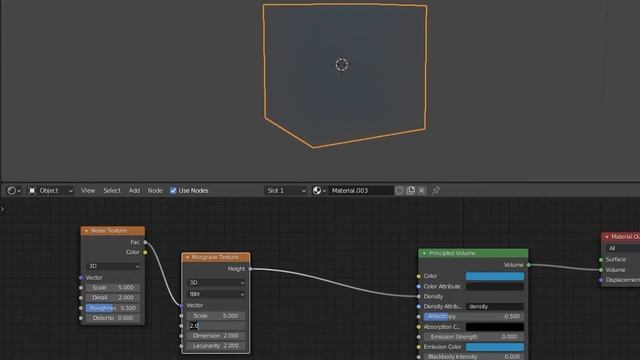Screen dimensions: 640x360
Task: Click Material Output Surface socket
Action: click(x=601, y=260)
